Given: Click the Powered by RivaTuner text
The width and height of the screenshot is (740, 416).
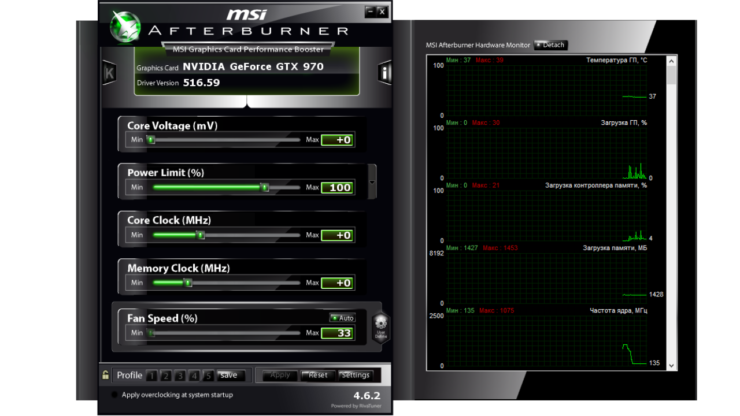Looking at the screenshot, I should coord(356,406).
